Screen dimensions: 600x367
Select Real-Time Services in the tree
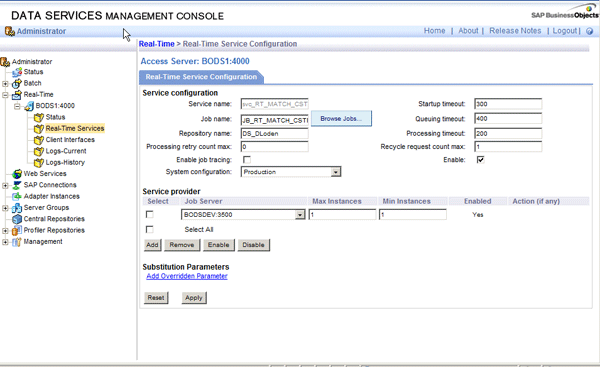75,129
